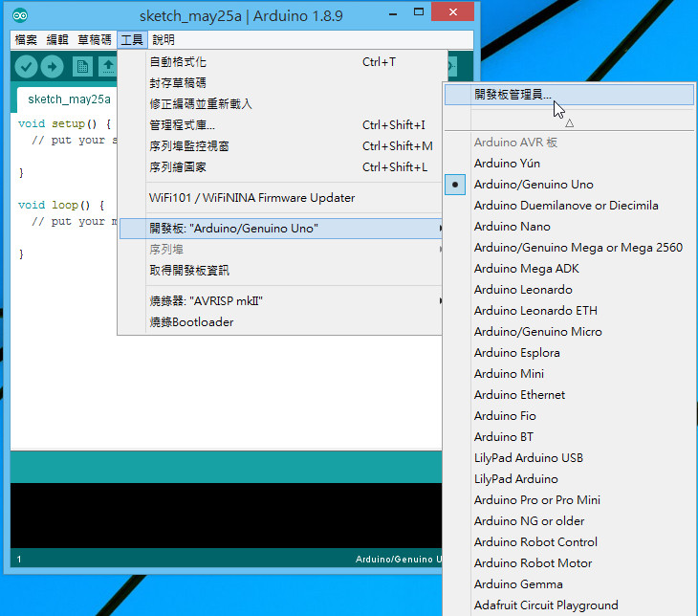
Task: Minimize the Arduino window
Action: (x=393, y=13)
